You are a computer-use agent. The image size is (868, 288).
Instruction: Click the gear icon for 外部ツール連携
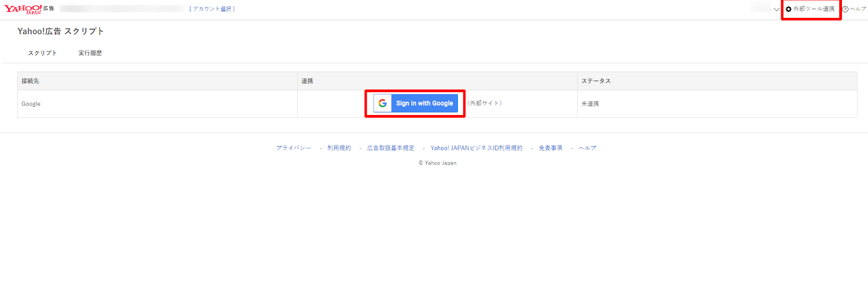pos(788,9)
